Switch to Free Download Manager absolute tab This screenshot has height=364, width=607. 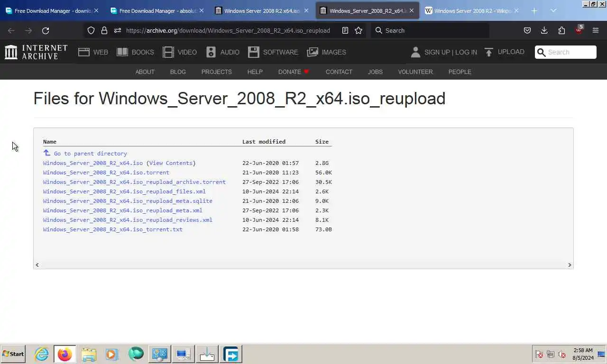coord(157,10)
